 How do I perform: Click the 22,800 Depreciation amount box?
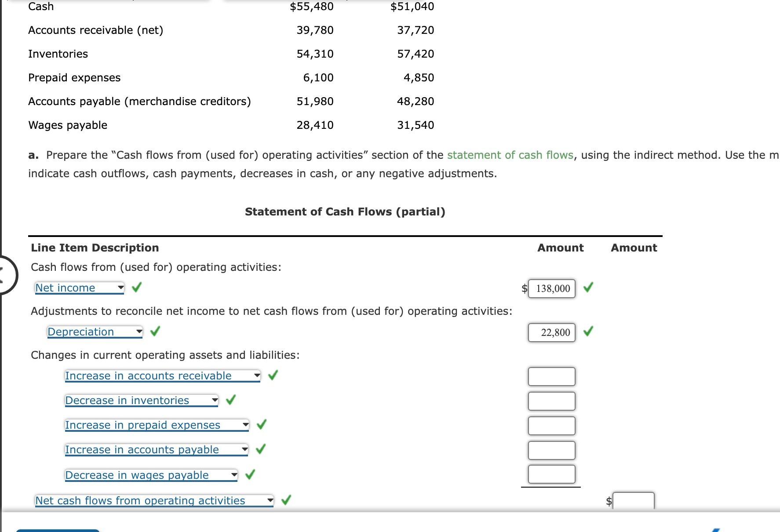[551, 333]
